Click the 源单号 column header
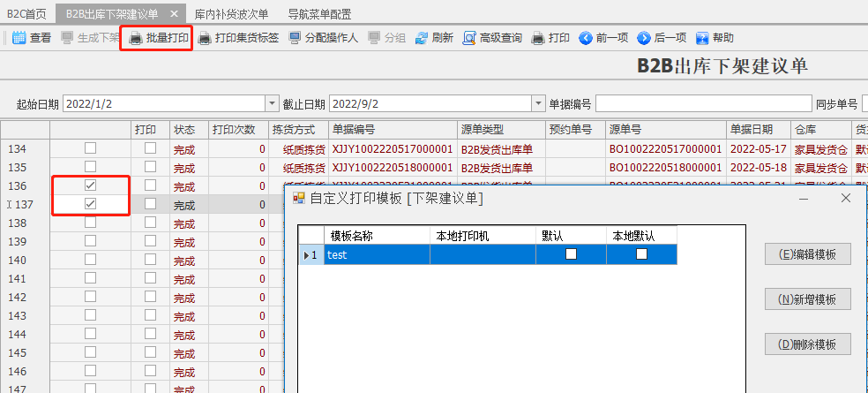The image size is (868, 393). point(665,130)
